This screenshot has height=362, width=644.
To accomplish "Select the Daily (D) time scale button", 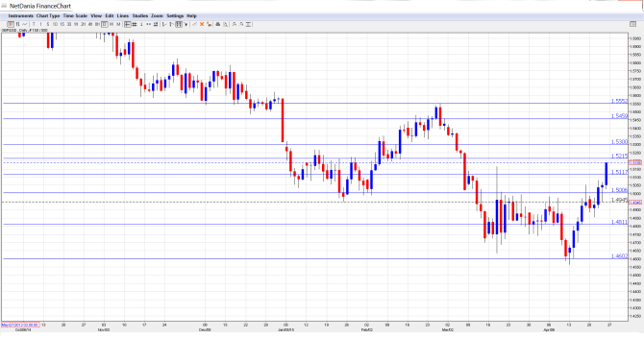I will pos(105,25).
